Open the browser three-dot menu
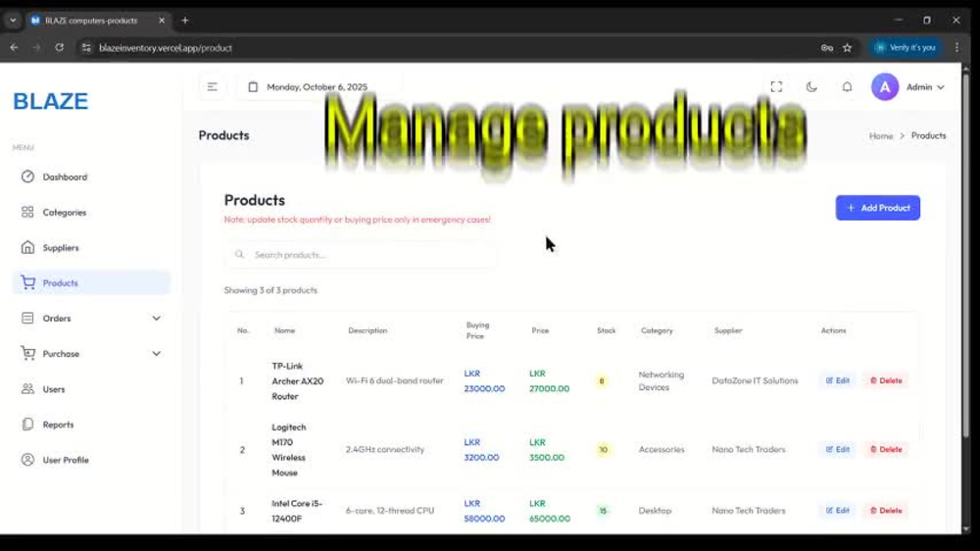980x551 pixels. [x=956, y=47]
